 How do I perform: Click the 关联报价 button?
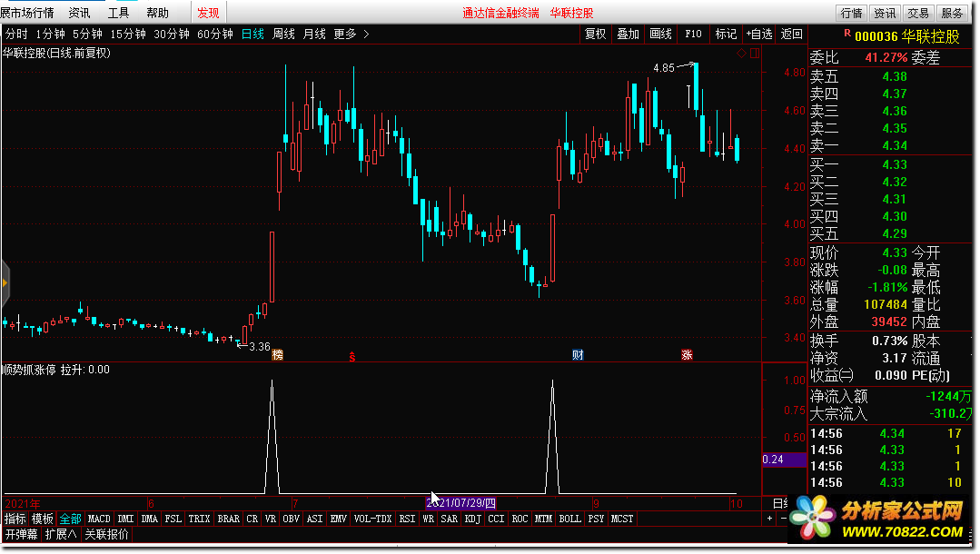point(106,534)
